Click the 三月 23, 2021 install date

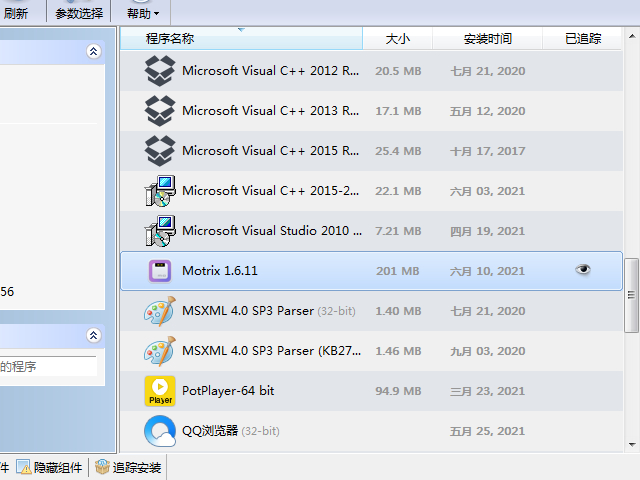[x=487, y=391]
